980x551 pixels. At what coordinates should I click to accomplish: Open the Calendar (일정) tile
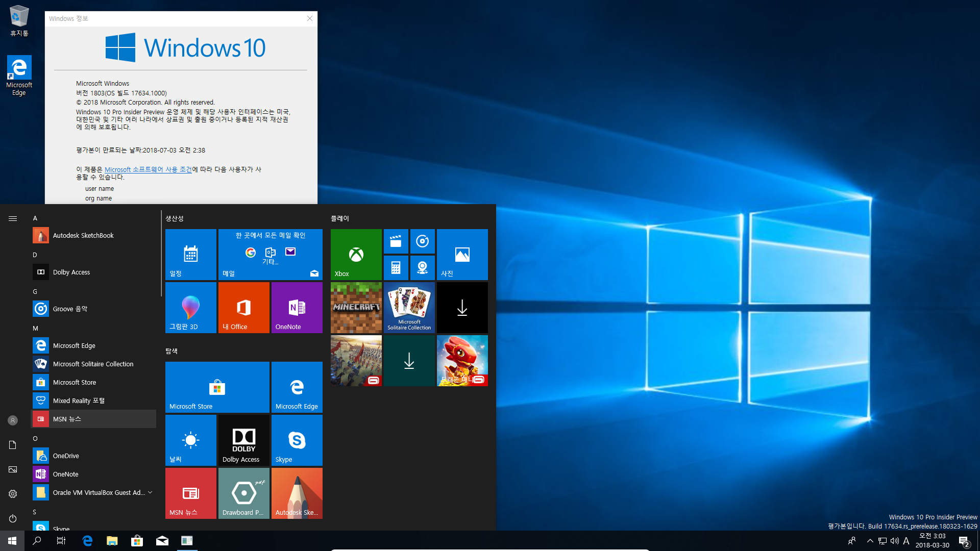(x=191, y=255)
